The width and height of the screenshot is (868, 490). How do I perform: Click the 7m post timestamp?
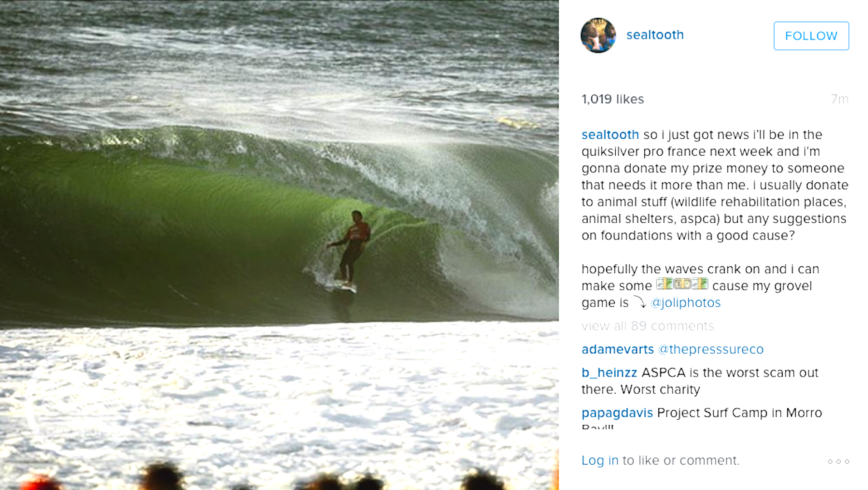[839, 99]
